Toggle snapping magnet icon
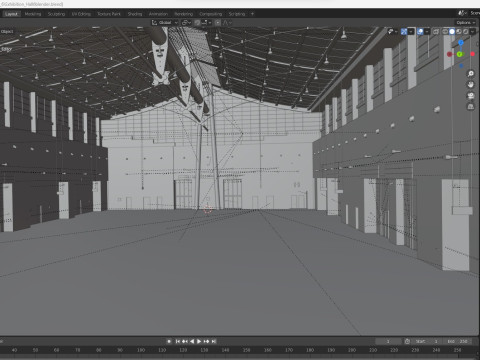This screenshot has height=360, width=480. (x=197, y=23)
